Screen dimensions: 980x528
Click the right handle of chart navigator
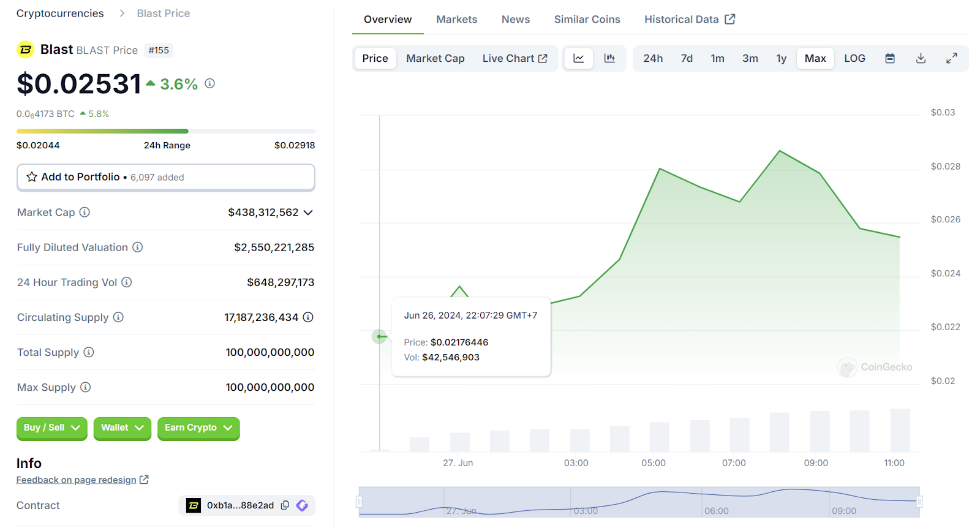pos(919,502)
